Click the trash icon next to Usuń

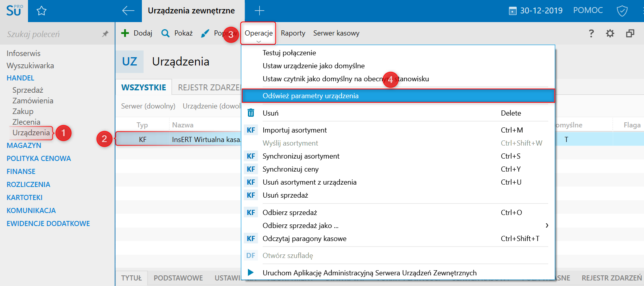[x=251, y=113]
